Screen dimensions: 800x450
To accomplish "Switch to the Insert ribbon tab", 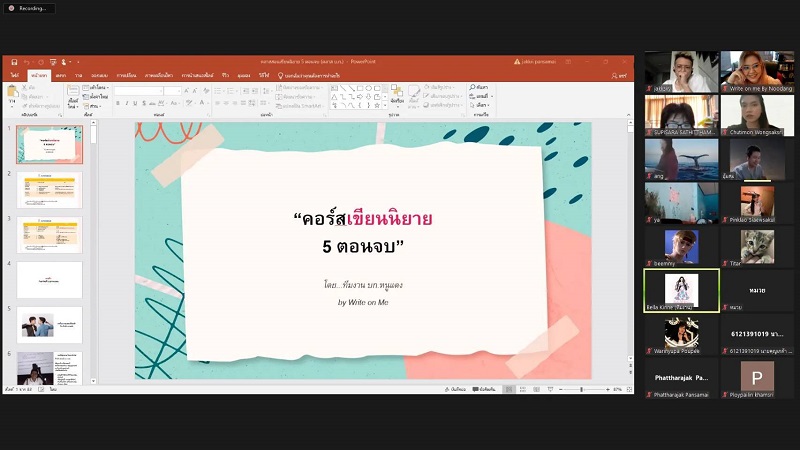I will click(x=60, y=75).
